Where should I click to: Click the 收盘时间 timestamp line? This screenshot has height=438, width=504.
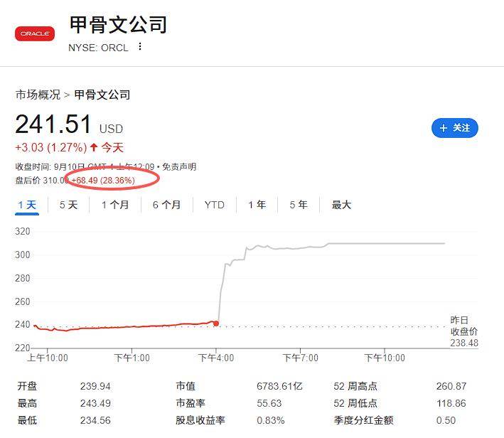coord(85,166)
